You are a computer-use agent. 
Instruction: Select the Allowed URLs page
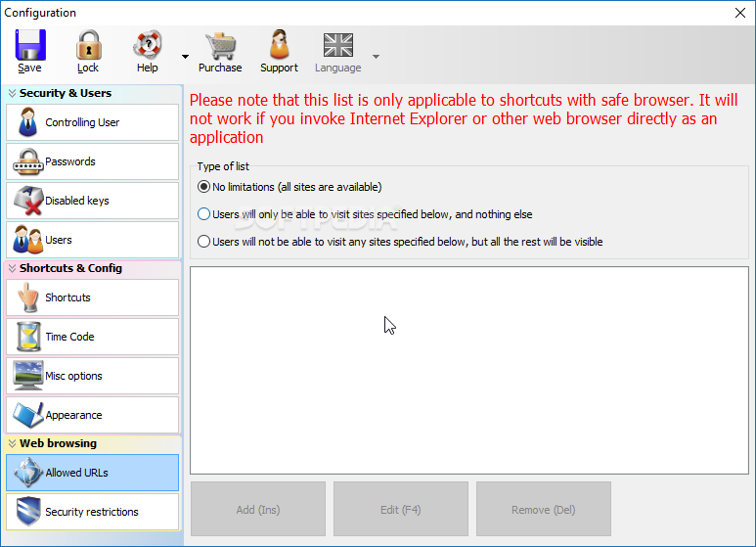click(93, 473)
